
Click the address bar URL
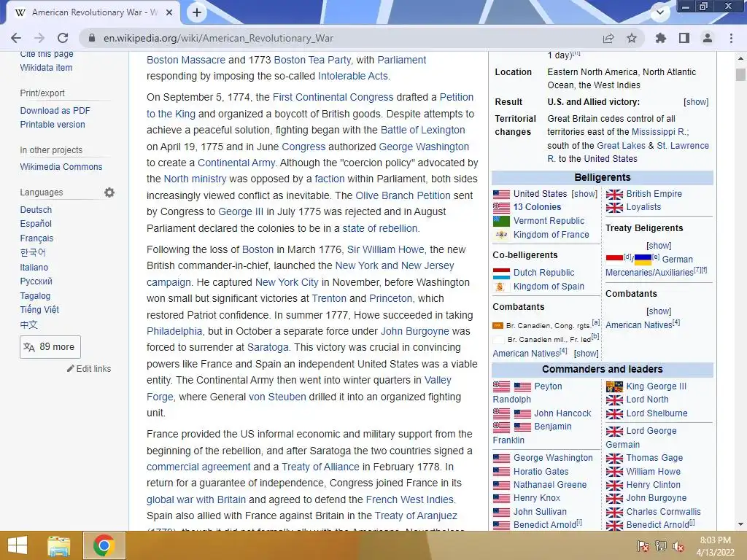(x=218, y=38)
